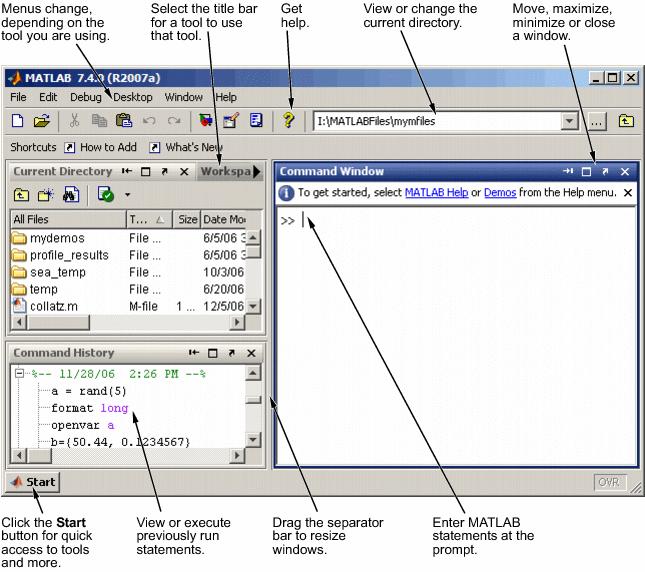Paste from clipboard toolbar icon
Image resolution: width=645 pixels, height=572 pixels.
pos(124,121)
